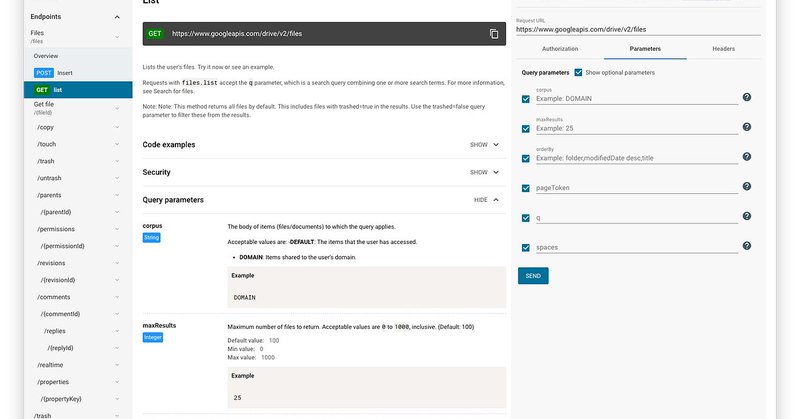Copy the request URL with the clipboard icon
The width and height of the screenshot is (800, 419).
click(494, 34)
